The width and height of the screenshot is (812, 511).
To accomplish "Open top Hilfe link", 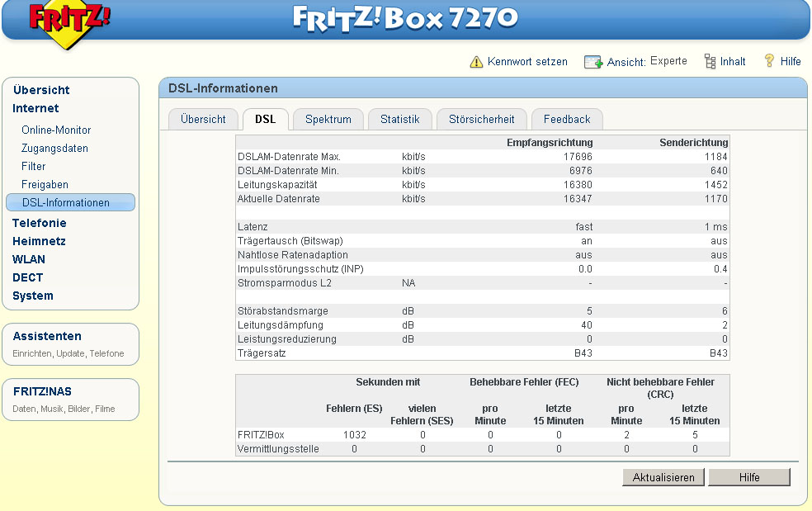I will point(791,62).
